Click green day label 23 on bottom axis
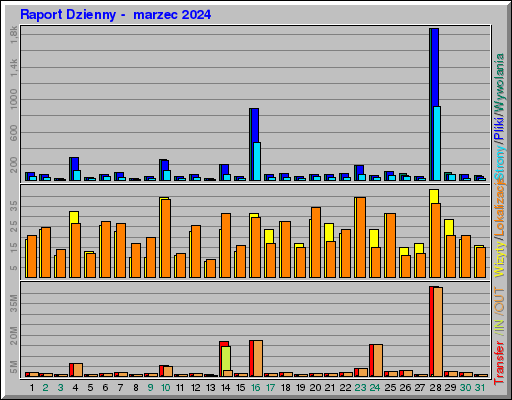The width and height of the screenshot is (512, 400). [360, 388]
